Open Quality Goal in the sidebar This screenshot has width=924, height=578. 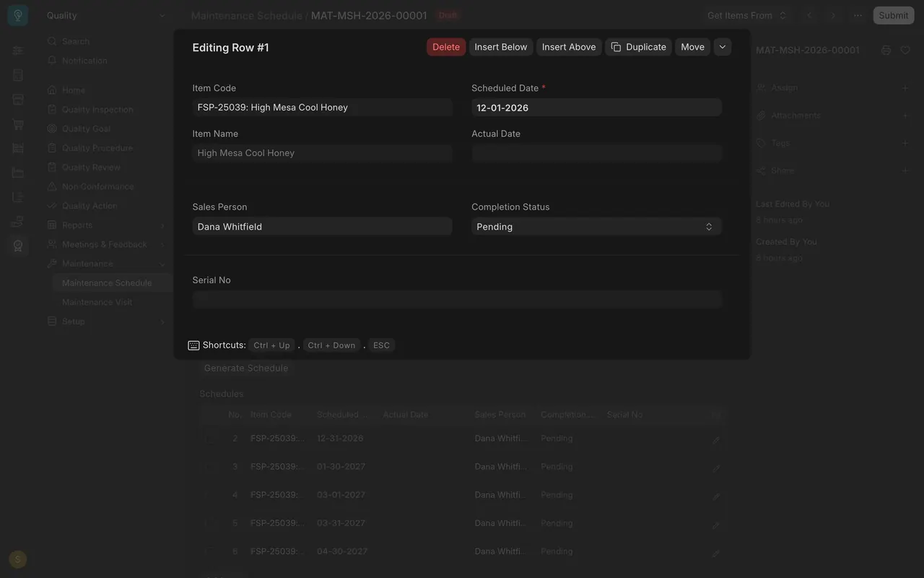(x=86, y=129)
